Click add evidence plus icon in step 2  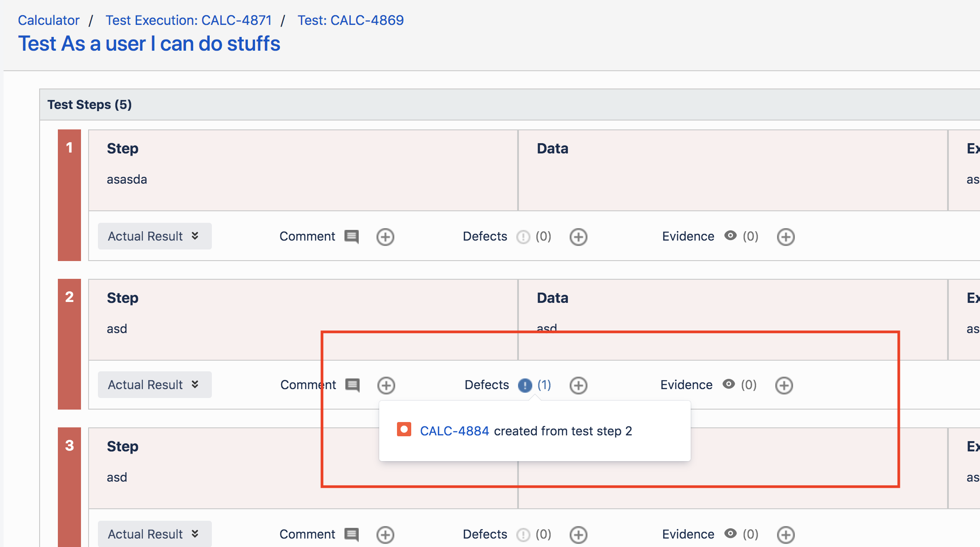[x=784, y=385]
